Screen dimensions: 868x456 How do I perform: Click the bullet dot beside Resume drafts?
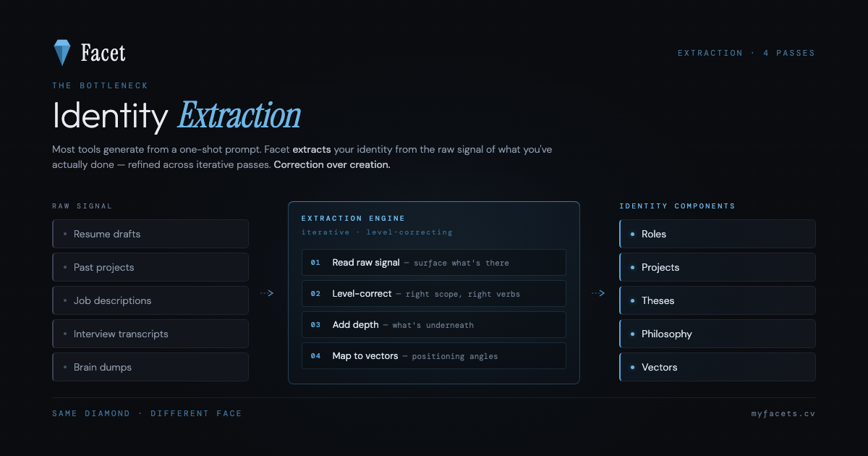[65, 234]
